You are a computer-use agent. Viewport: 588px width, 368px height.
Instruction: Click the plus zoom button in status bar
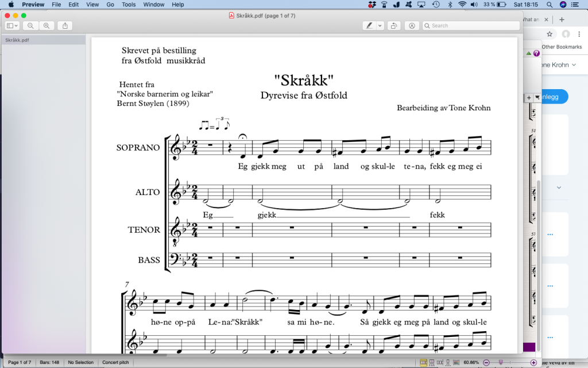[533, 362]
